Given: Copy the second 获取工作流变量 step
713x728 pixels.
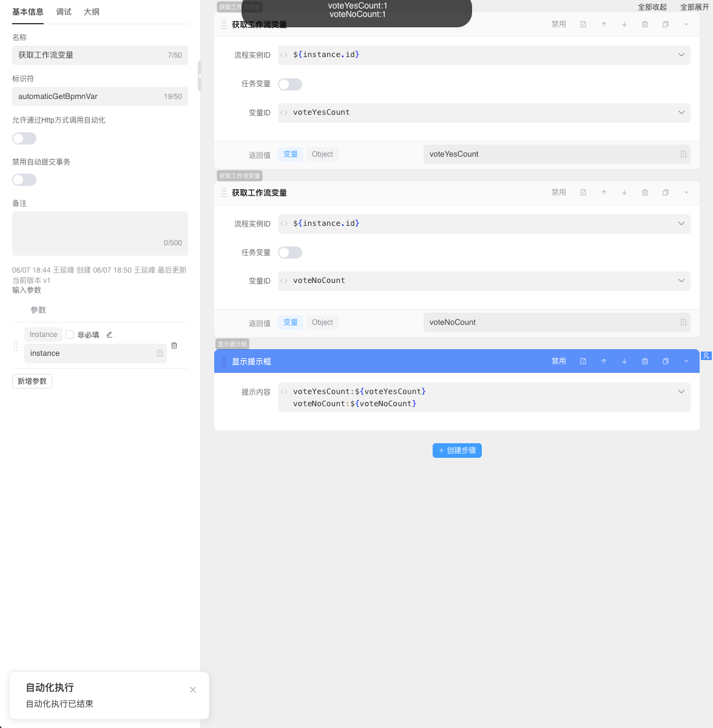Looking at the screenshot, I should click(x=666, y=192).
